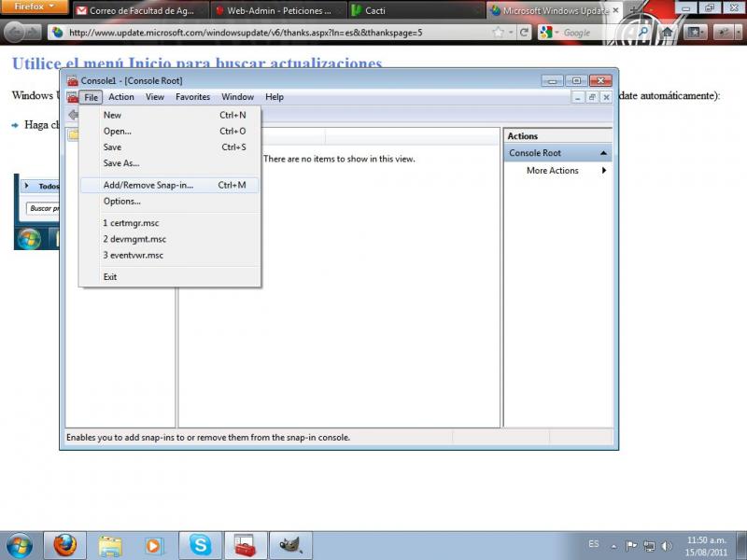
Task: Click the search magnifier icon in Firefox
Action: (x=643, y=33)
